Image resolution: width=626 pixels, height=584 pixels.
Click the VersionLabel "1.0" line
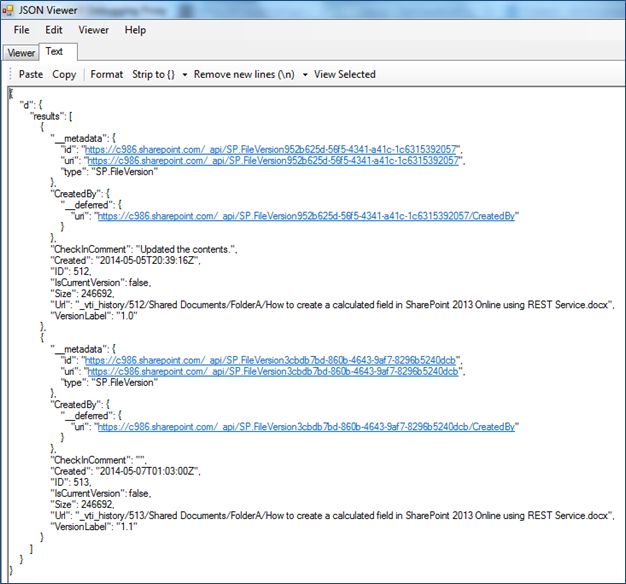tap(94, 316)
